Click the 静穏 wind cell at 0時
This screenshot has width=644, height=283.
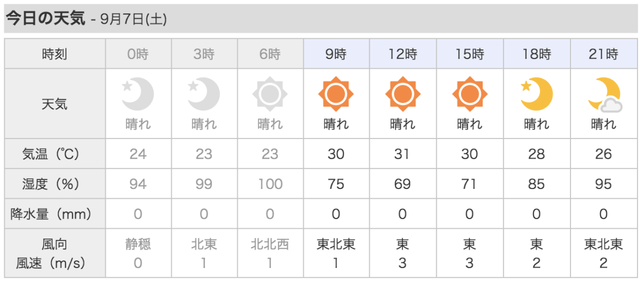pyautogui.click(x=138, y=245)
